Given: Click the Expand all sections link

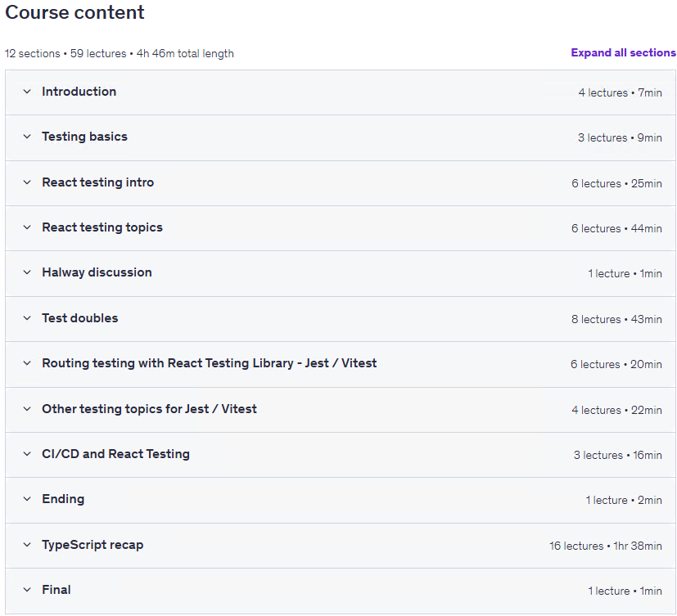Looking at the screenshot, I should pyautogui.click(x=623, y=52).
